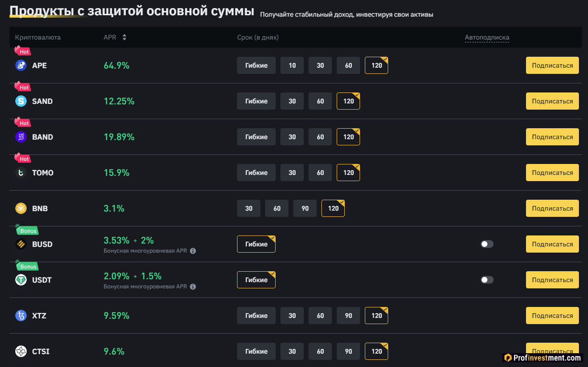Click the BNB coin icon
588x367 pixels.
tap(21, 208)
